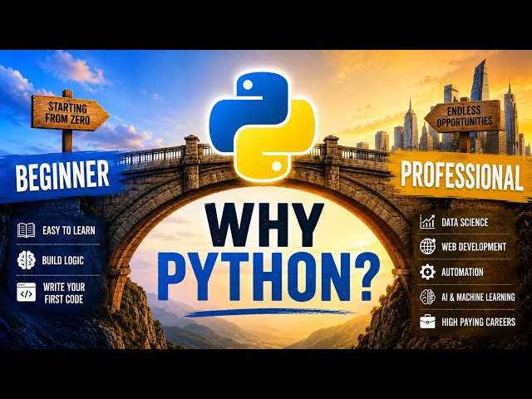Click the 'EASY TO LEARN' label
This screenshot has height=399, width=532.
[x=69, y=231]
